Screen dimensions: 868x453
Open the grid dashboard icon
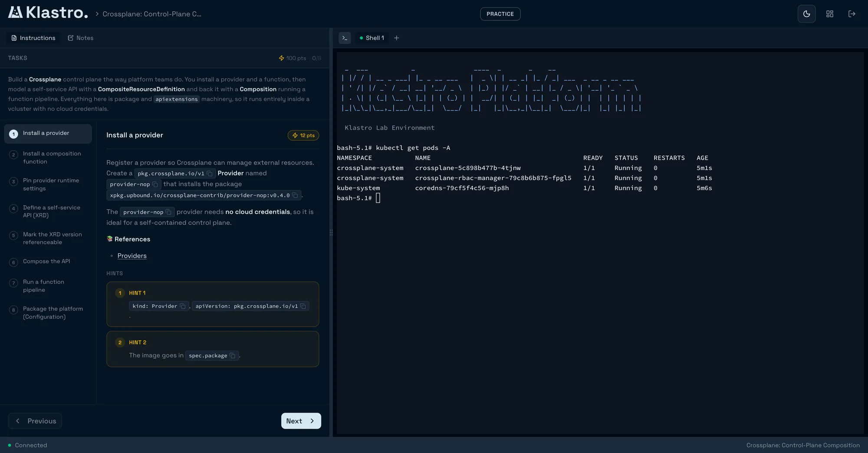829,14
